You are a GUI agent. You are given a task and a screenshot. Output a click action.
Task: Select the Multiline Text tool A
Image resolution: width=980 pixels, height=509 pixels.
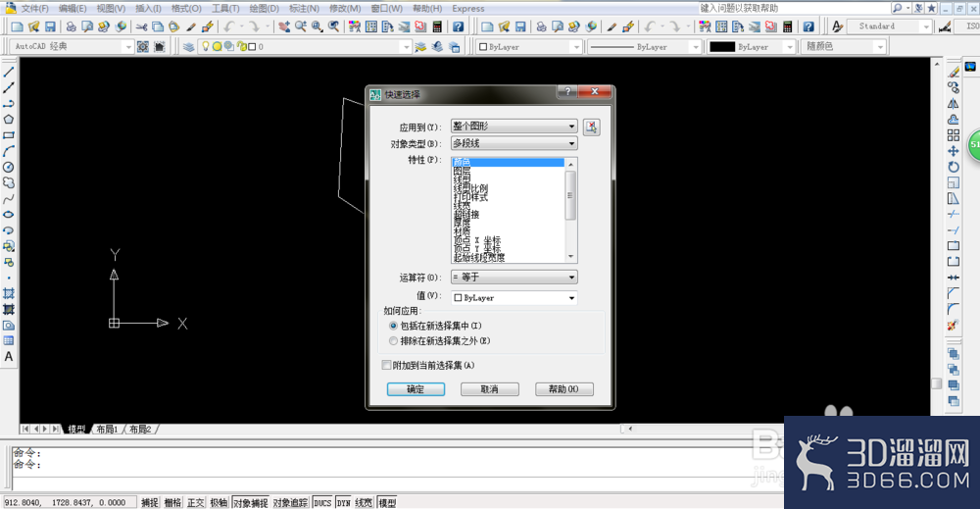[9, 356]
